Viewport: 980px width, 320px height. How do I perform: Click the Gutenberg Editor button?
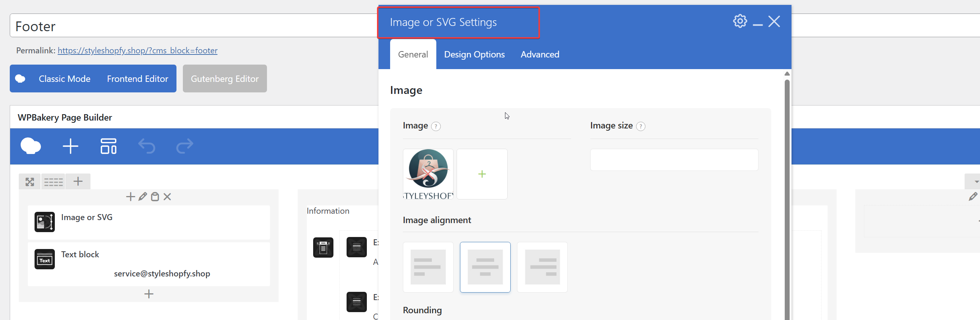pyautogui.click(x=225, y=79)
